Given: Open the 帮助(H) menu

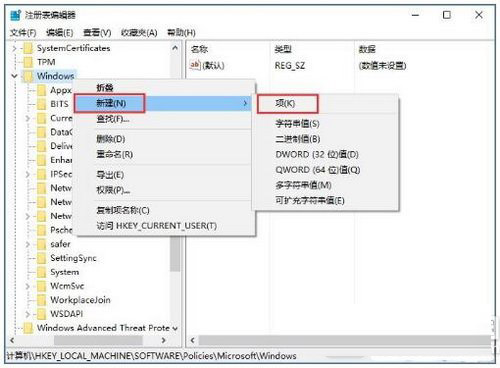Looking at the screenshot, I should click(181, 33).
